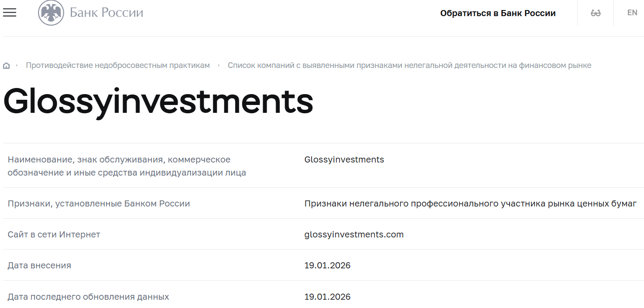
Task: Click the 19.01.2026 entry date value
Action: (x=328, y=265)
